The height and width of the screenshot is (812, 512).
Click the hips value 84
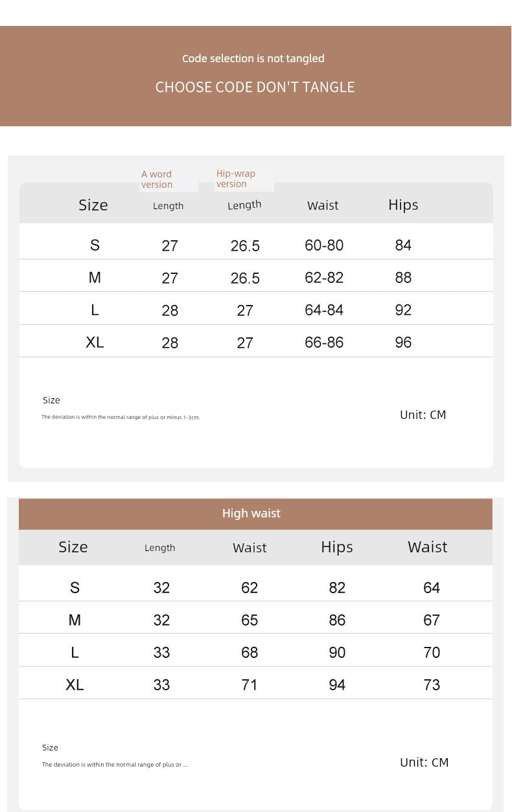(x=403, y=245)
